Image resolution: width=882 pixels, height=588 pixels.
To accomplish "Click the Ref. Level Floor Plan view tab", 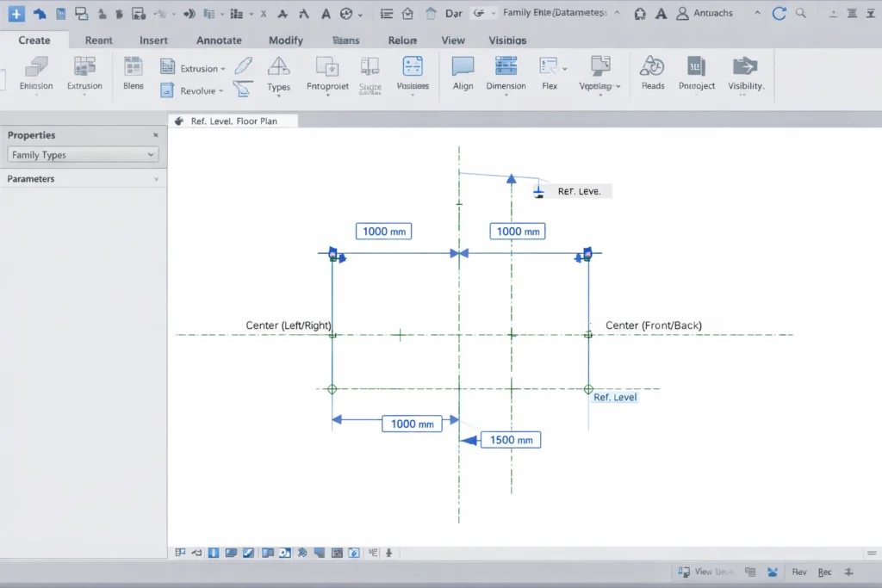I will [x=233, y=121].
